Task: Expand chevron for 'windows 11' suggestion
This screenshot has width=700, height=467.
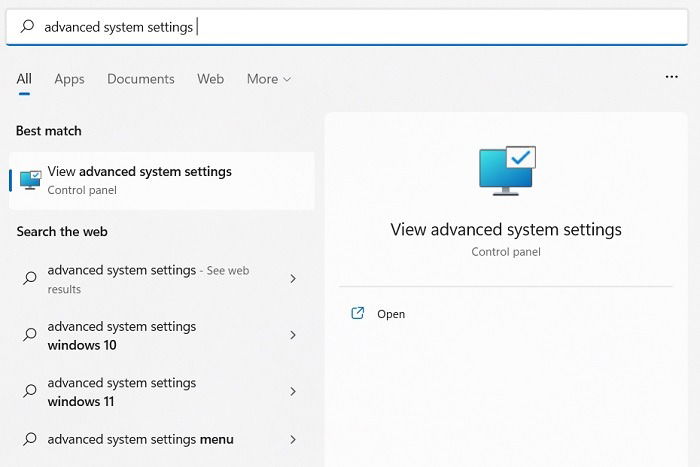Action: tap(293, 391)
